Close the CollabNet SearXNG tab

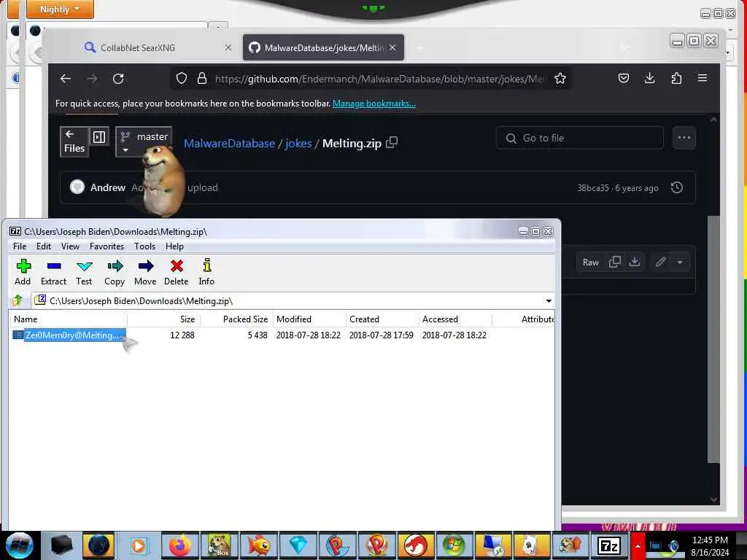point(228,47)
